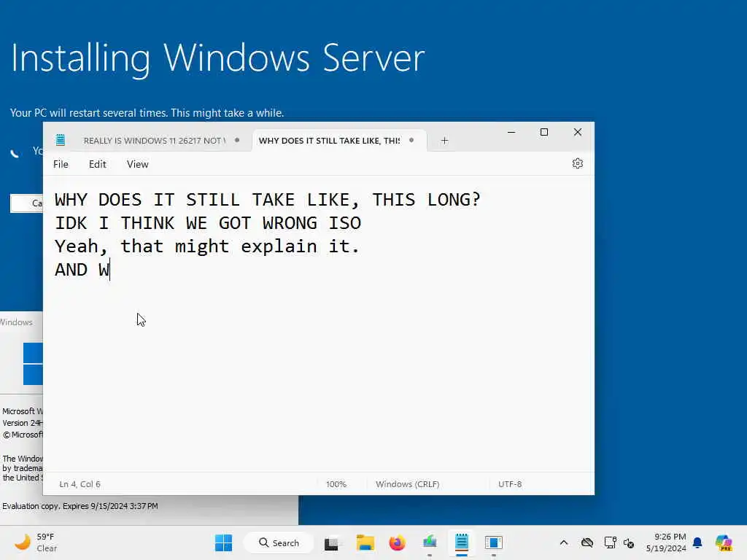
Task: Click the Notepad icon in the taskbar
Action: [462, 542]
